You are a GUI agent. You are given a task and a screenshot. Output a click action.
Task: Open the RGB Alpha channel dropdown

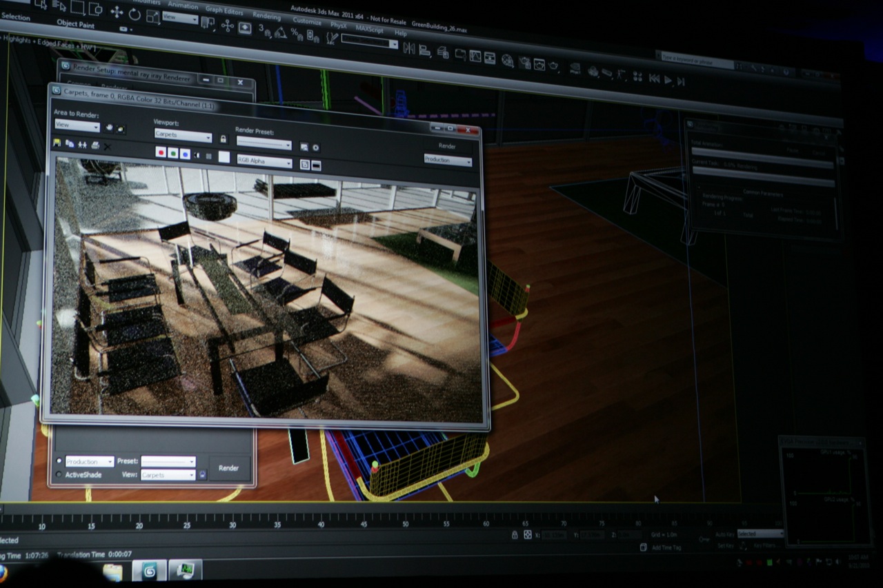click(264, 161)
